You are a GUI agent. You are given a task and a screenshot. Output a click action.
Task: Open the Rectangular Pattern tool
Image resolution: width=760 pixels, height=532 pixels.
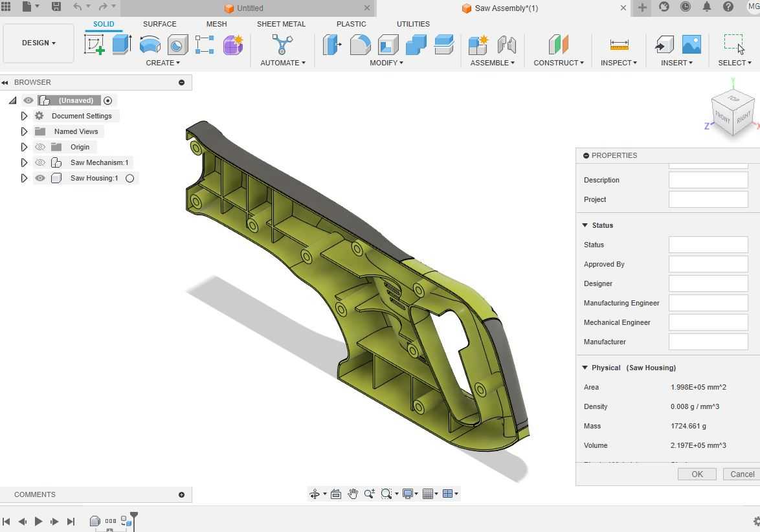click(205, 45)
